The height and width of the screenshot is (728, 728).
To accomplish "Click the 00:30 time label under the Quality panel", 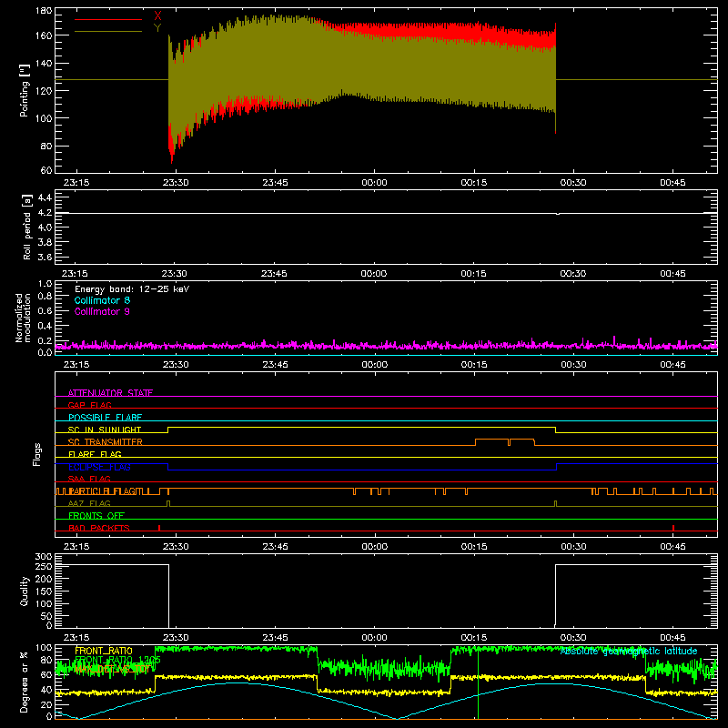I will click(573, 638).
